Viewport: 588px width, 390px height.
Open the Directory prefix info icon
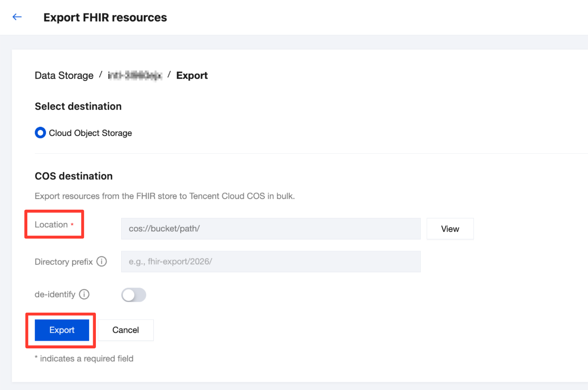coord(102,262)
